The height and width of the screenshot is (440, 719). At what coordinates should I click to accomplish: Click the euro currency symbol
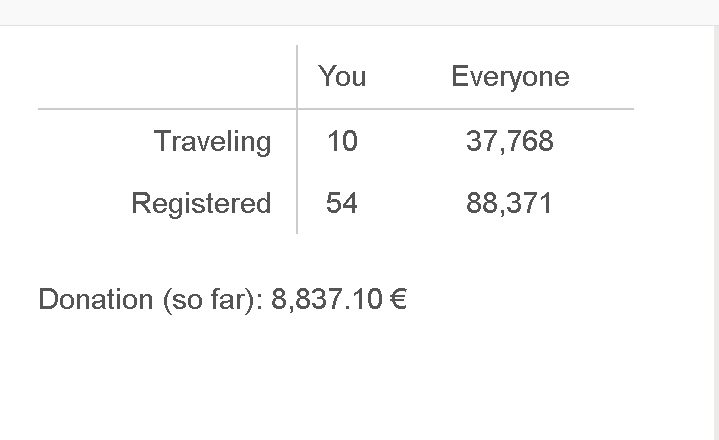(x=398, y=299)
